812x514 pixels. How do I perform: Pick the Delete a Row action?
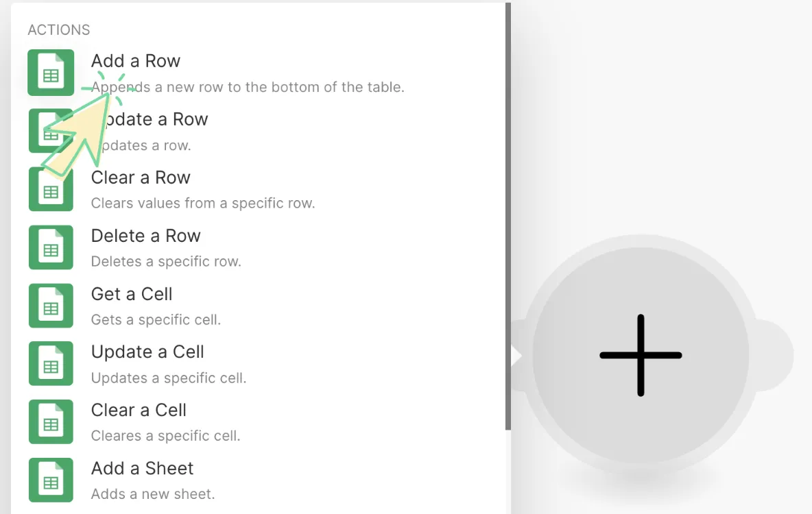145,236
